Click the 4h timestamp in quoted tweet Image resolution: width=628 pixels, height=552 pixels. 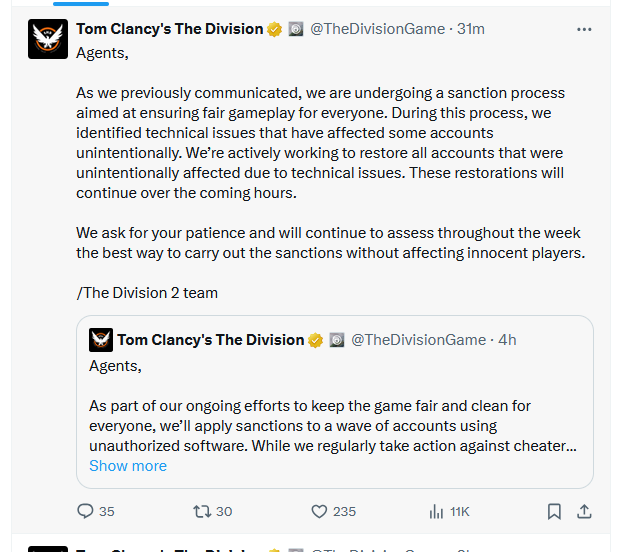[508, 340]
